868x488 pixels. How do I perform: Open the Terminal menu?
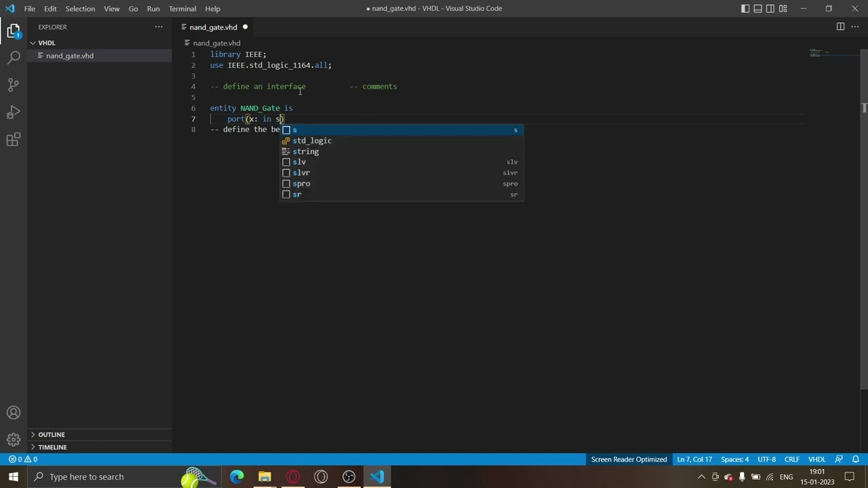pos(182,9)
